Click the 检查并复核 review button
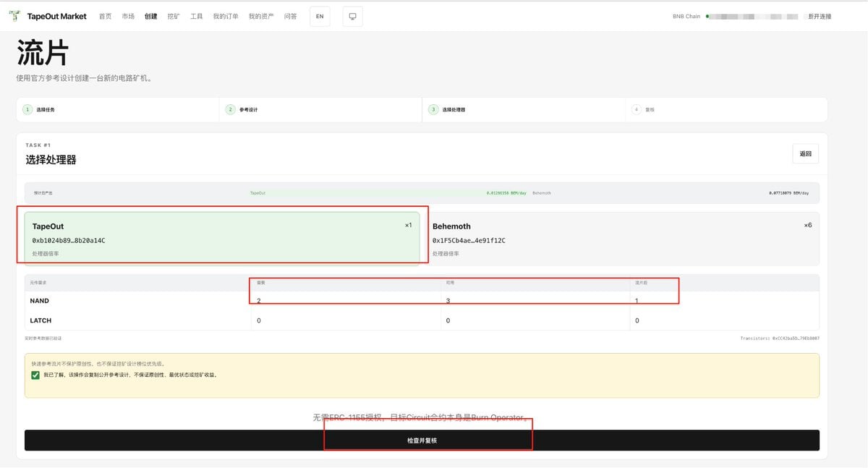The width and height of the screenshot is (868, 468). coord(422,441)
